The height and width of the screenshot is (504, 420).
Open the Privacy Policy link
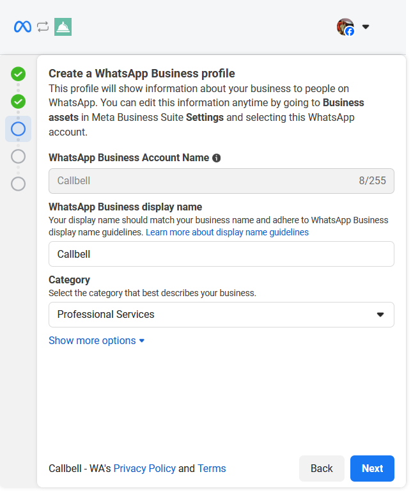(x=144, y=469)
